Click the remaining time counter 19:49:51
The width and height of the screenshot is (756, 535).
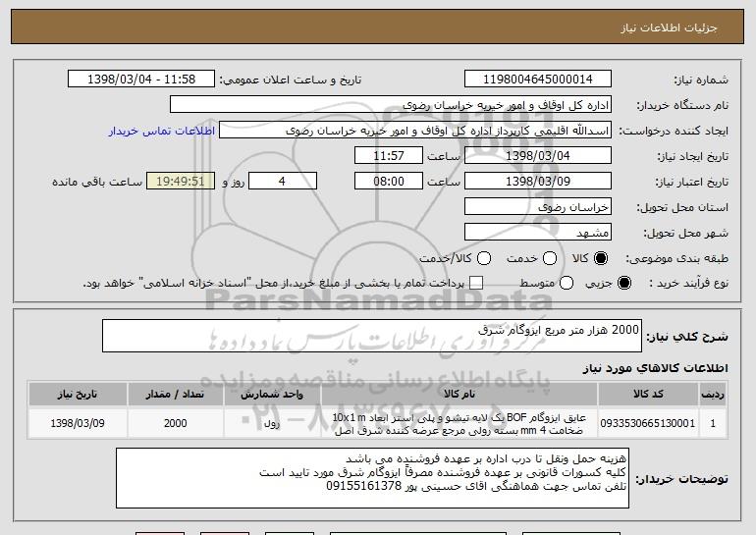click(181, 182)
